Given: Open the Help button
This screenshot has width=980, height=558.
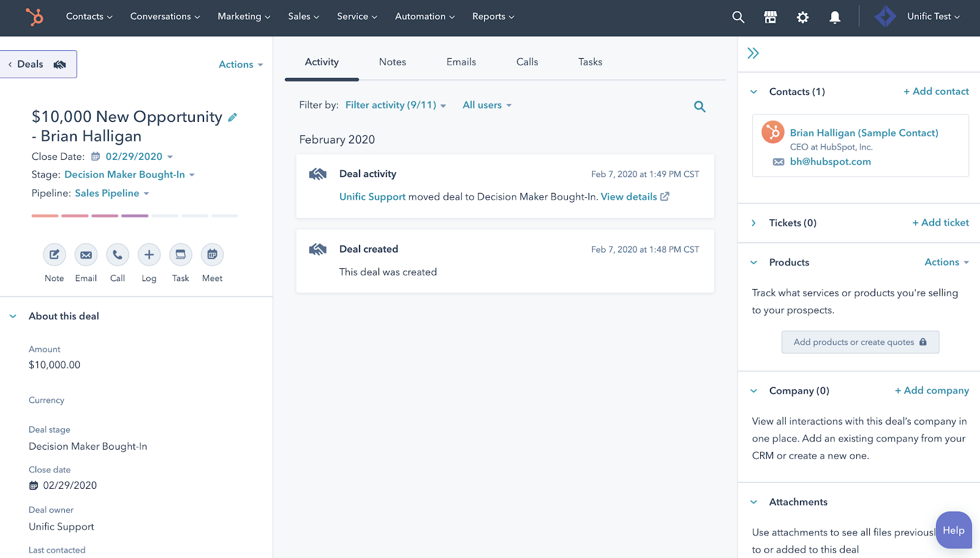Looking at the screenshot, I should pos(954,530).
